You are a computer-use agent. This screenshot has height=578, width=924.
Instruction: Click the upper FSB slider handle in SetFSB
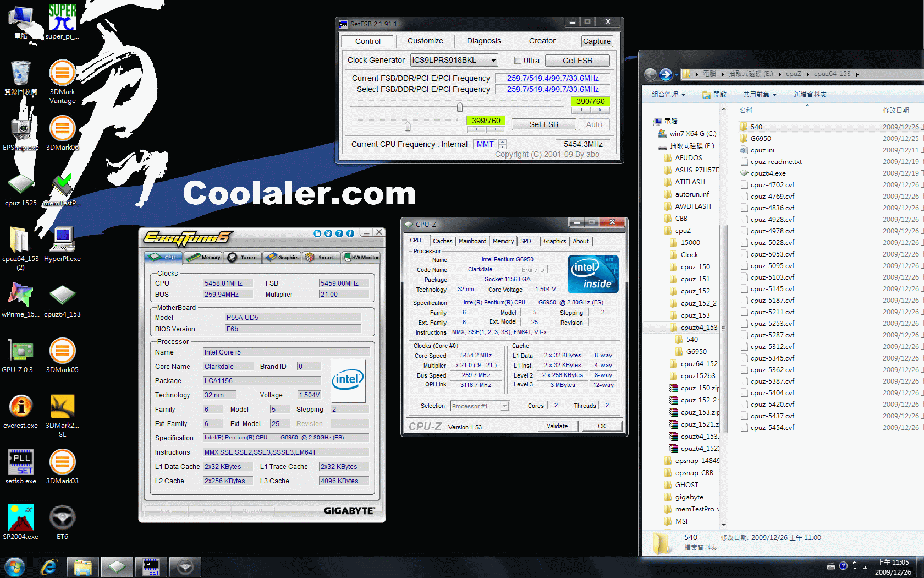point(460,107)
